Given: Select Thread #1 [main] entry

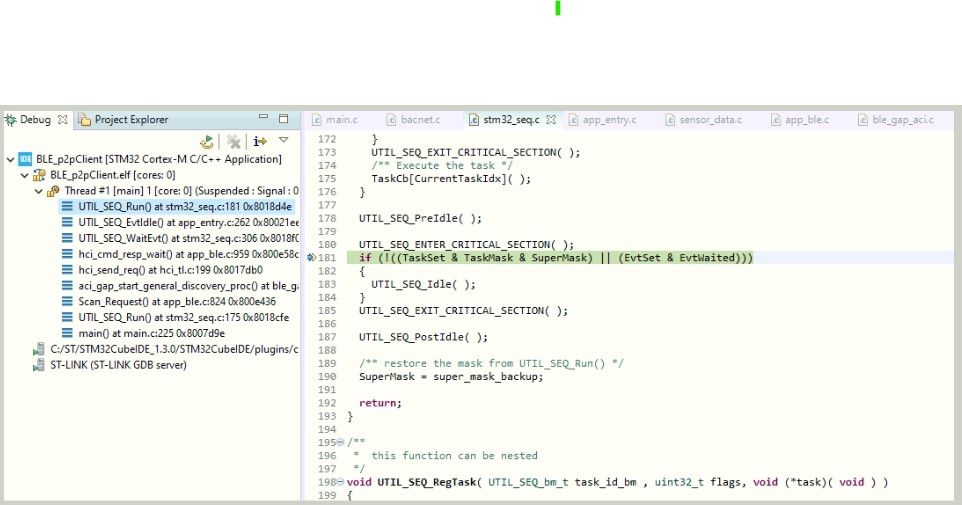Looking at the screenshot, I should (x=182, y=191).
